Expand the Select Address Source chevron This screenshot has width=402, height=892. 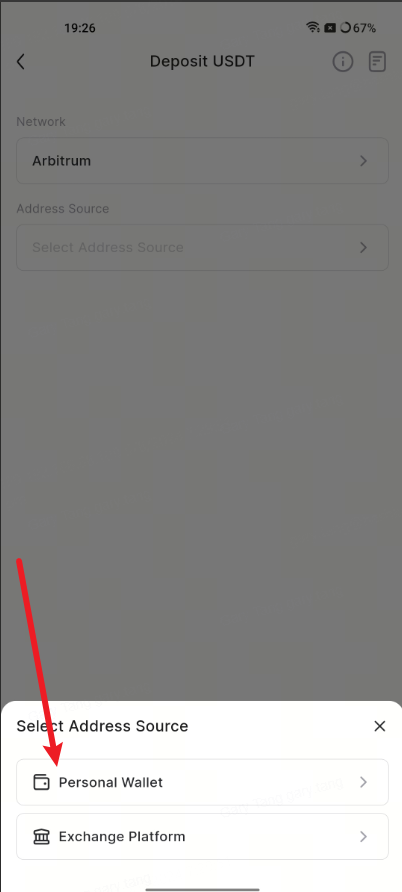(x=364, y=247)
